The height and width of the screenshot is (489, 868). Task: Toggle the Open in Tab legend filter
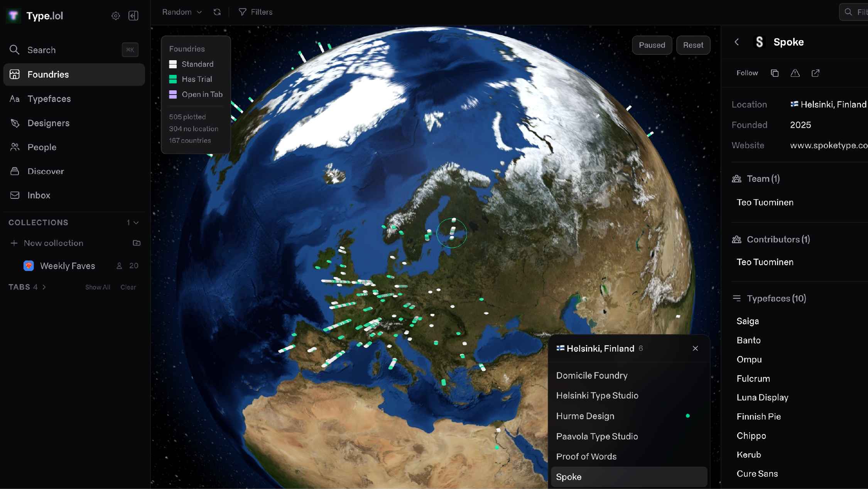point(202,94)
